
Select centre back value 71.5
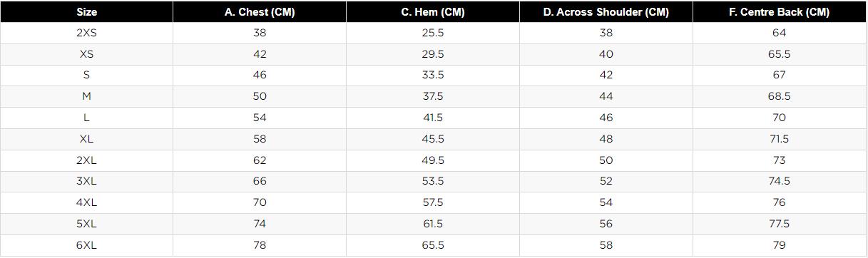(780, 139)
